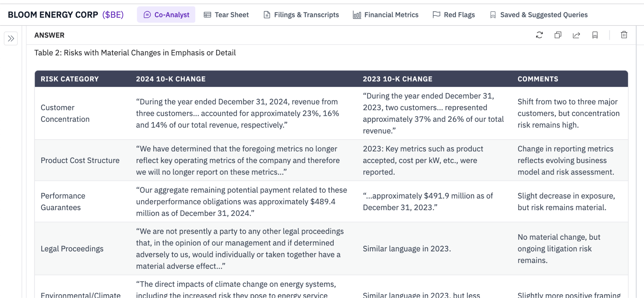Switch to the Tear Sheet tab

[226, 15]
